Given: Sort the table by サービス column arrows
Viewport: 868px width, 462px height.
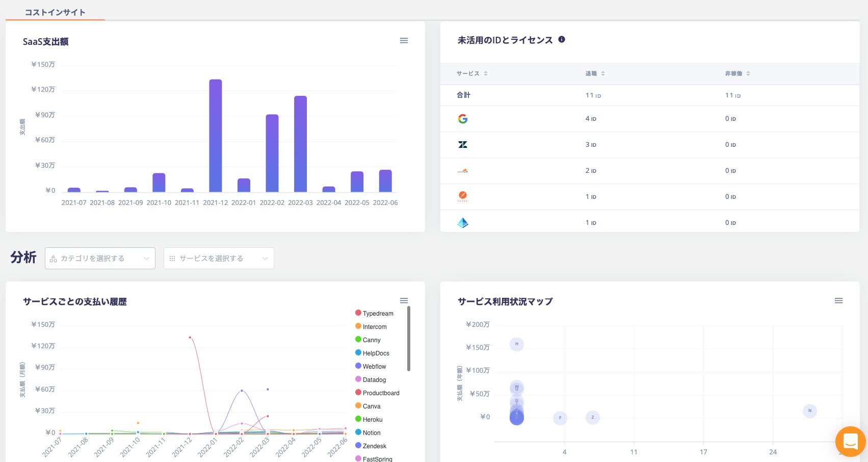Looking at the screenshot, I should pos(486,73).
